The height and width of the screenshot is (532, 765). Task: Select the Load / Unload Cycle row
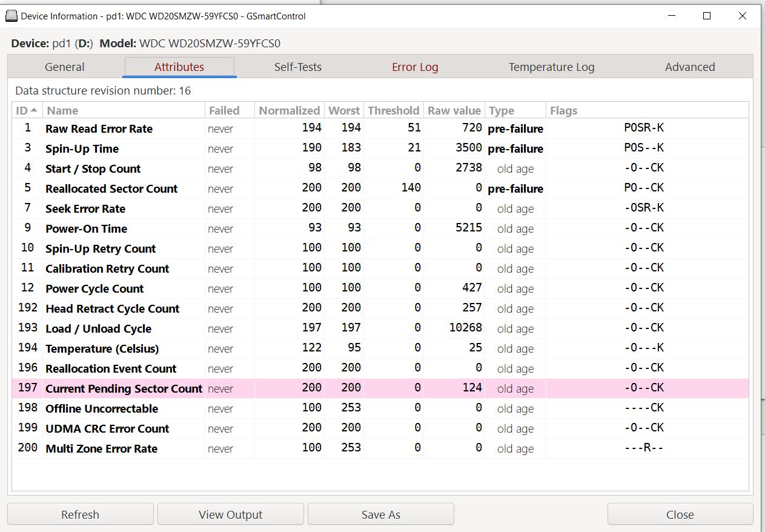[x=380, y=328]
